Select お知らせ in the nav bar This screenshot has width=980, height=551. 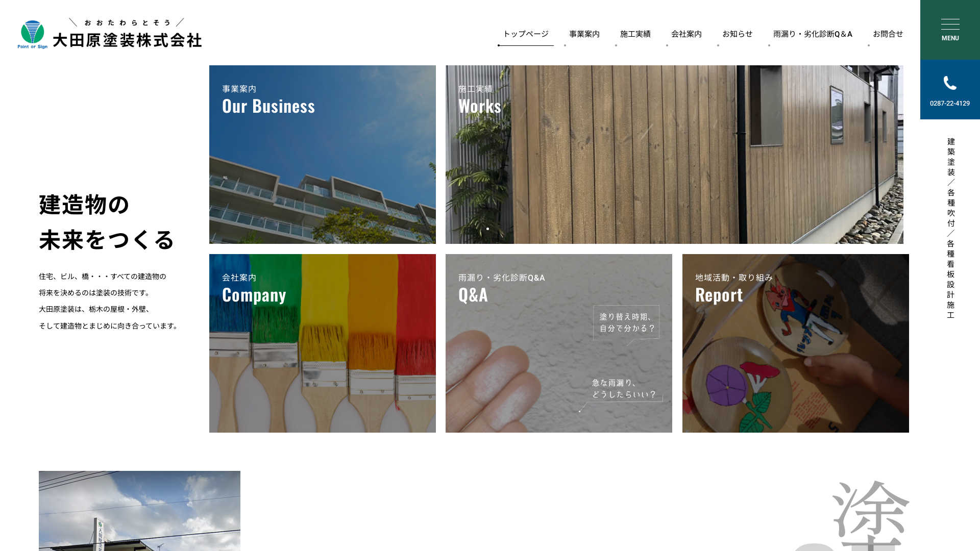click(x=738, y=34)
